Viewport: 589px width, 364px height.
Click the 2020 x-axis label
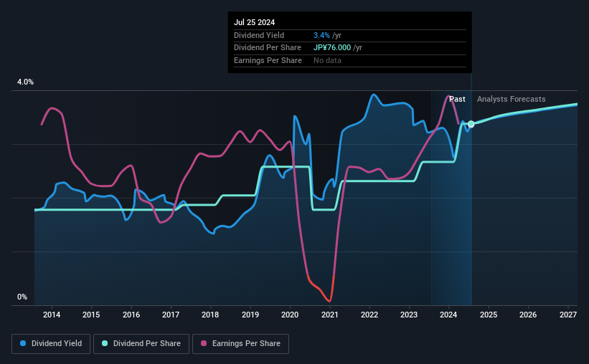pos(290,315)
